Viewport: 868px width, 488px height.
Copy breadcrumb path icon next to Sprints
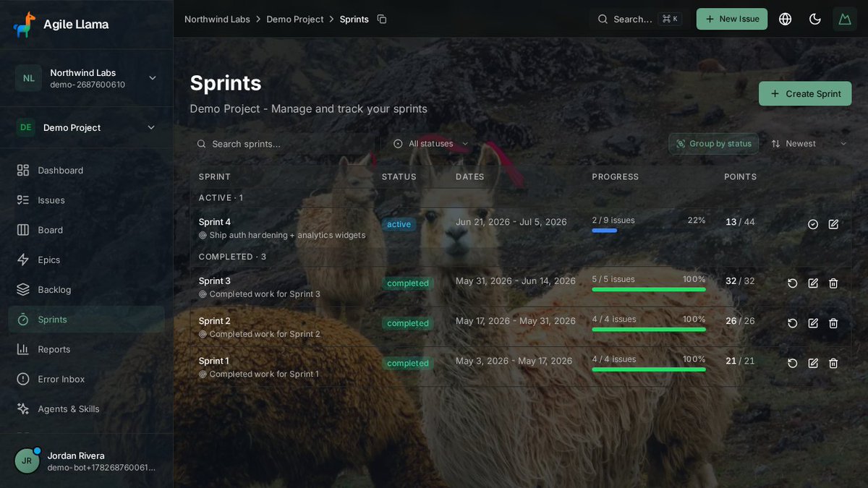(x=382, y=20)
